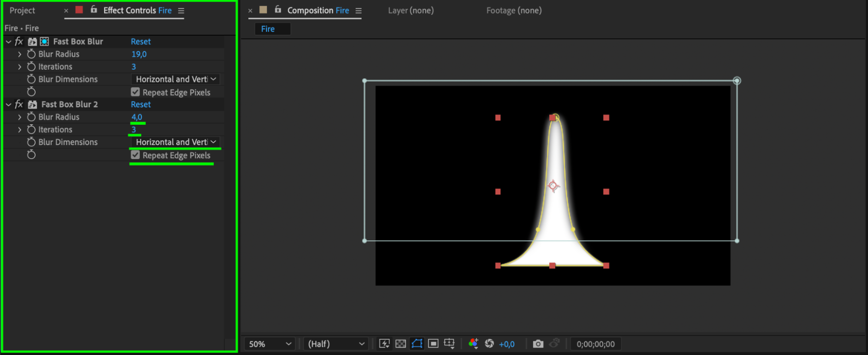Uncheck Repeat Edge Pixels in Fast Box Blur 2
Viewport: 868px width, 355px height.
135,155
